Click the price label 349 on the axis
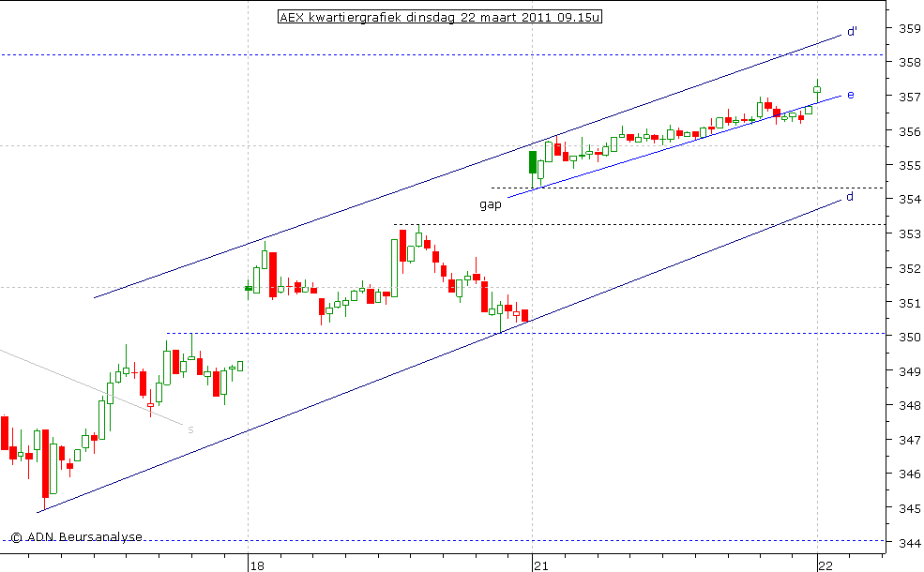 909,371
